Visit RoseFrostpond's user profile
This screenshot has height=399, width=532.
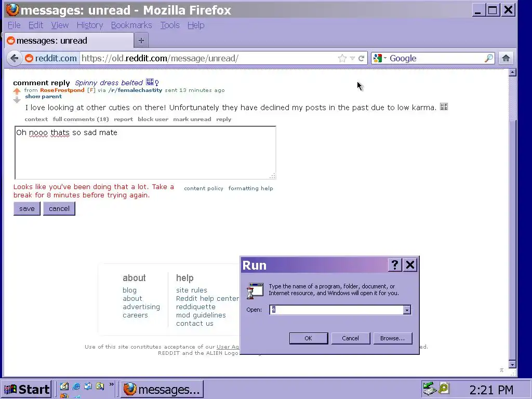62,90
